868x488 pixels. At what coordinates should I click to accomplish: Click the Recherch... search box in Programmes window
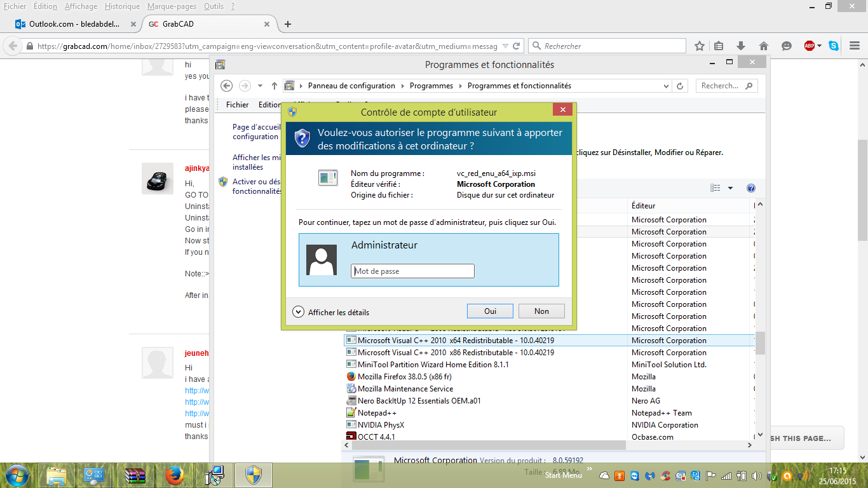coord(726,86)
